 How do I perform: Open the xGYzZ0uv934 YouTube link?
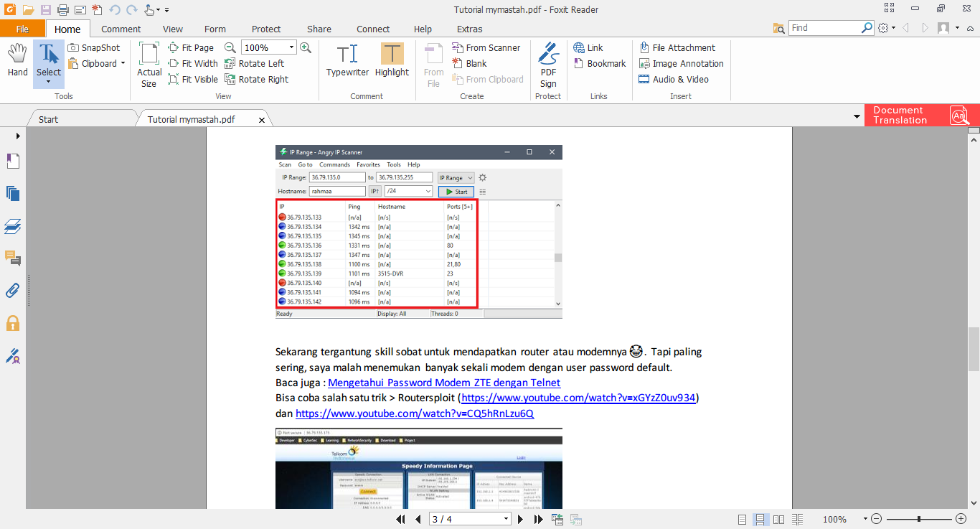click(578, 398)
